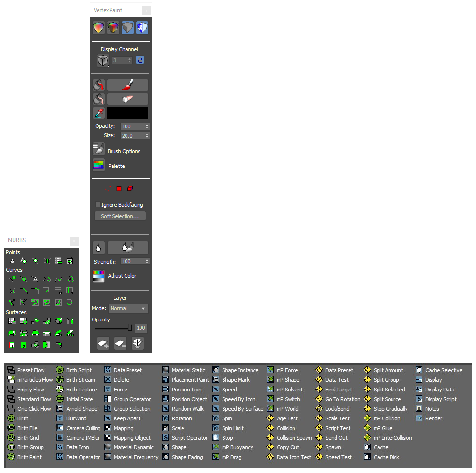The image size is (476, 473).
Task: Open Display Channel cube flyout
Action: point(103,60)
